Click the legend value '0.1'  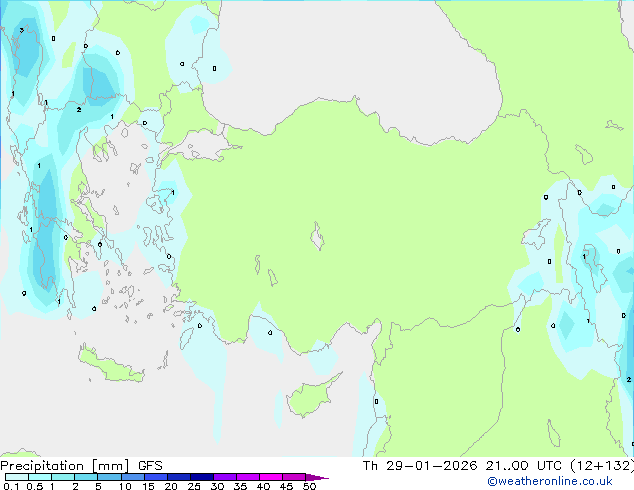click(11, 486)
